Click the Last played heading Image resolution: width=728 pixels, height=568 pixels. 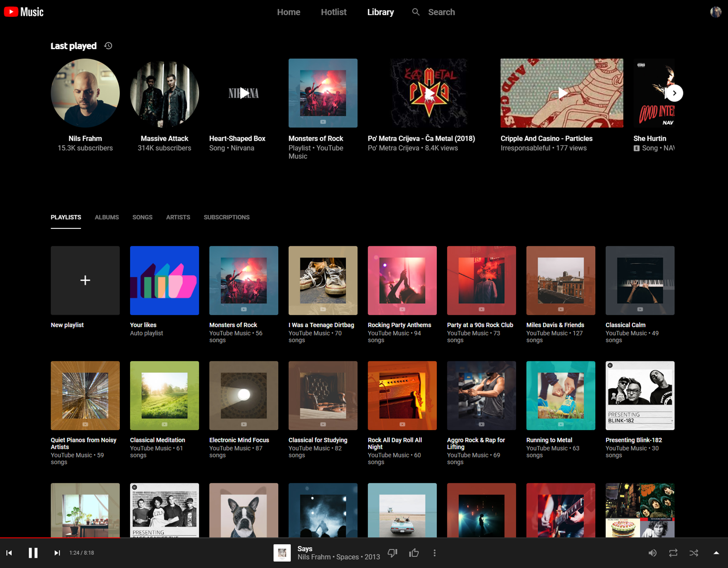[73, 46]
